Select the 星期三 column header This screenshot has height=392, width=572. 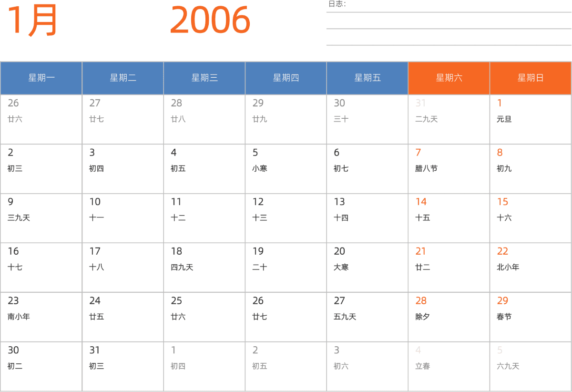point(204,78)
